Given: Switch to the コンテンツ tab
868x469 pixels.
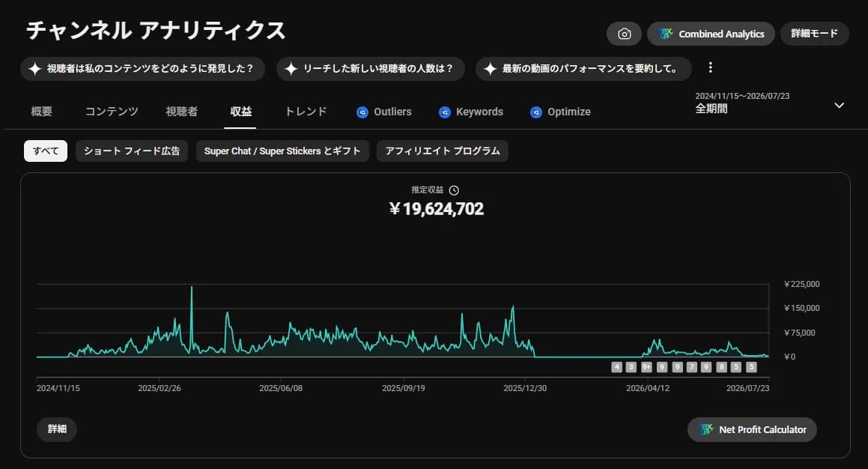Looking at the screenshot, I should coord(112,112).
